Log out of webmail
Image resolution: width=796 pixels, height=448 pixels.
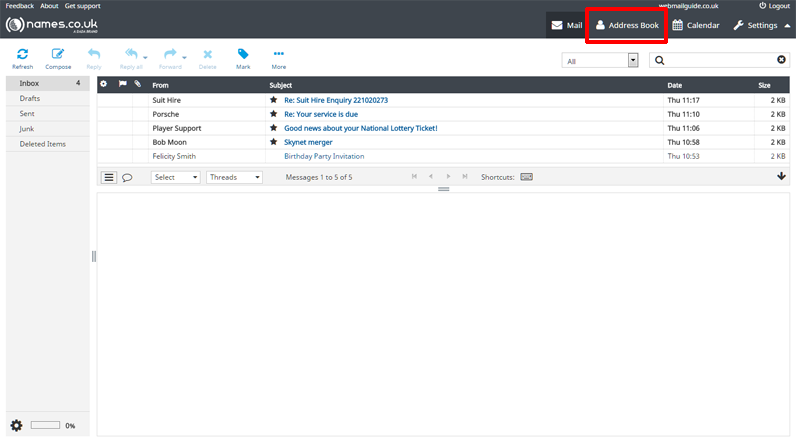774,6
